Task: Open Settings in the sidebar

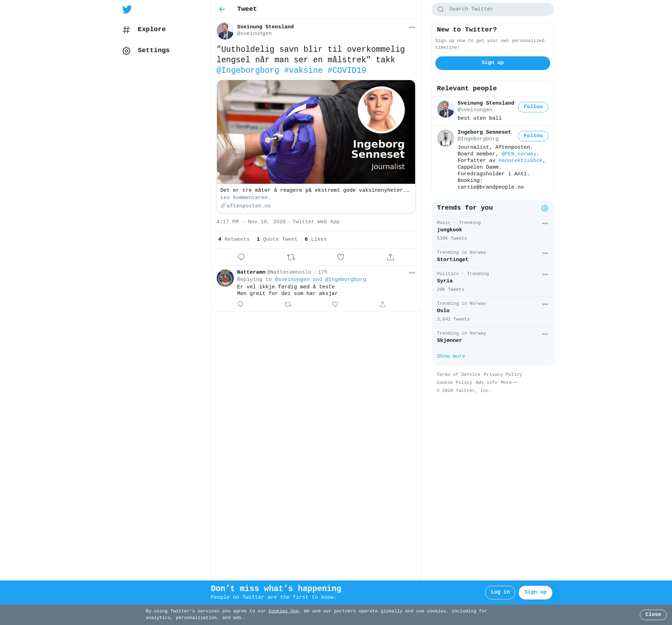Action: pyautogui.click(x=153, y=50)
